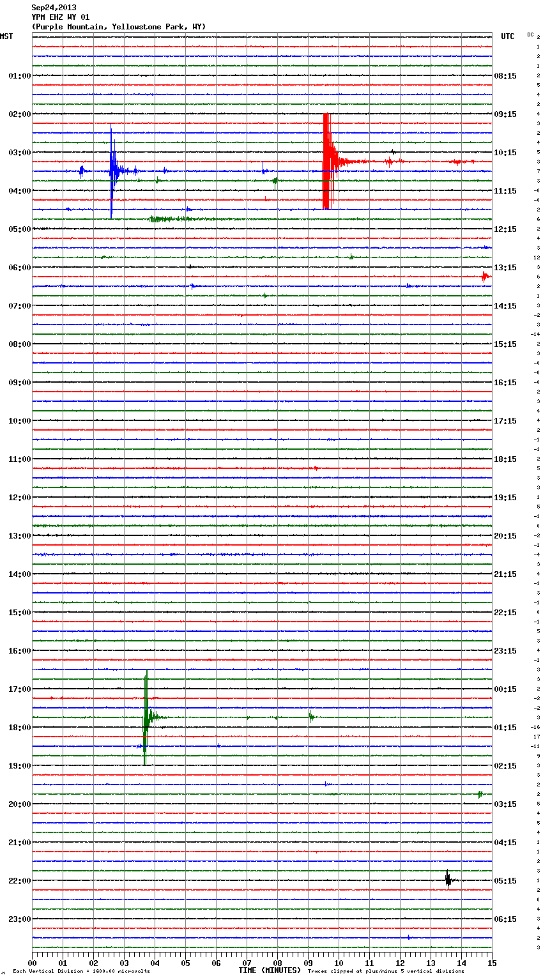
Task: Click the DC column header
Action: coord(530,34)
